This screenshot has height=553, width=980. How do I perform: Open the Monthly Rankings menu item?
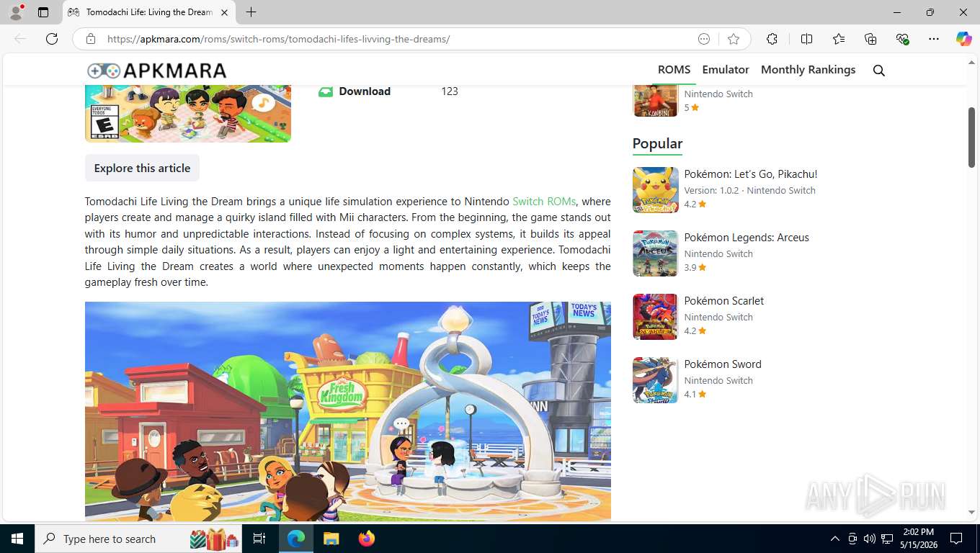pos(808,70)
